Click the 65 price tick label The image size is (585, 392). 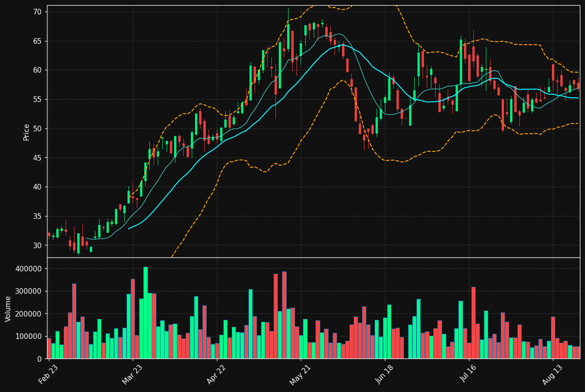point(37,41)
